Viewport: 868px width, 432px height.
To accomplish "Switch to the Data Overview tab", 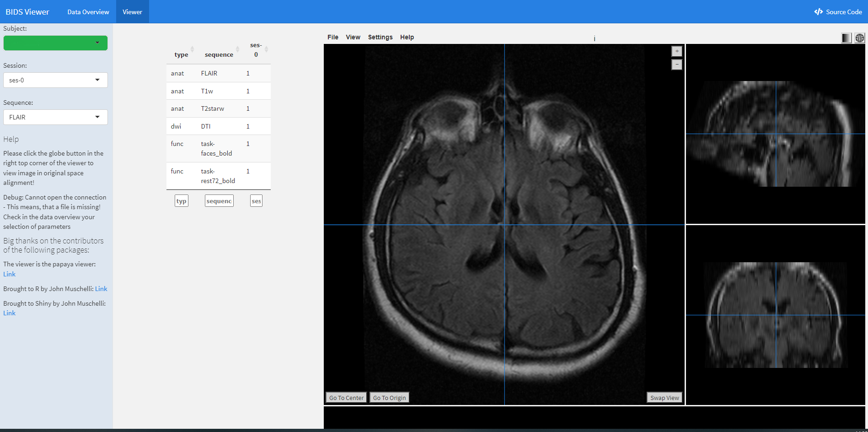I will 88,12.
